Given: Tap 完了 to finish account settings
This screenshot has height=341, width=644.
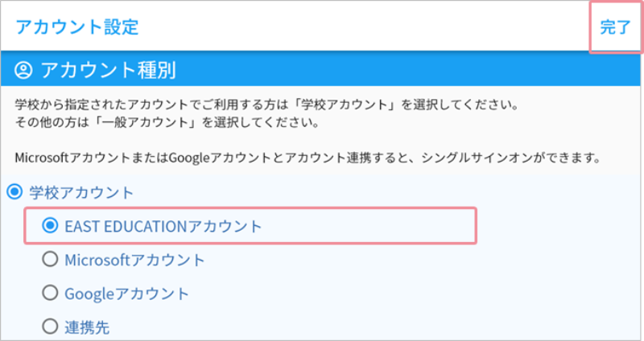Looking at the screenshot, I should pyautogui.click(x=615, y=27).
